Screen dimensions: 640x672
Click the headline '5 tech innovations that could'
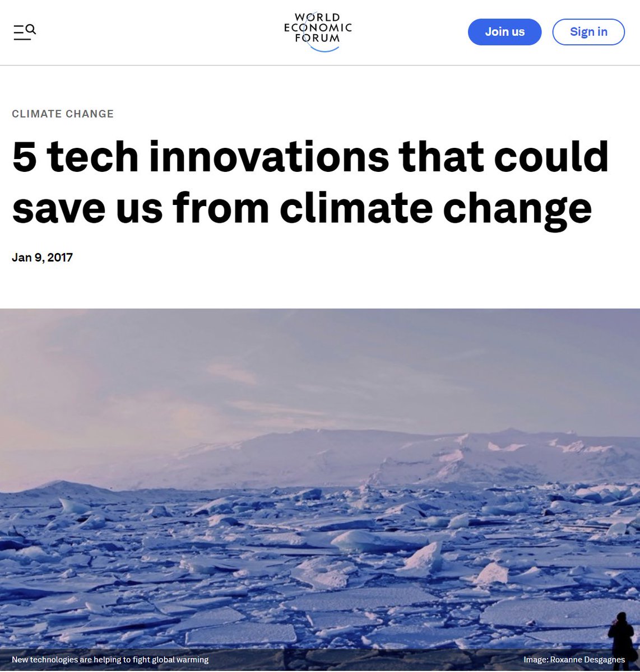click(x=310, y=156)
